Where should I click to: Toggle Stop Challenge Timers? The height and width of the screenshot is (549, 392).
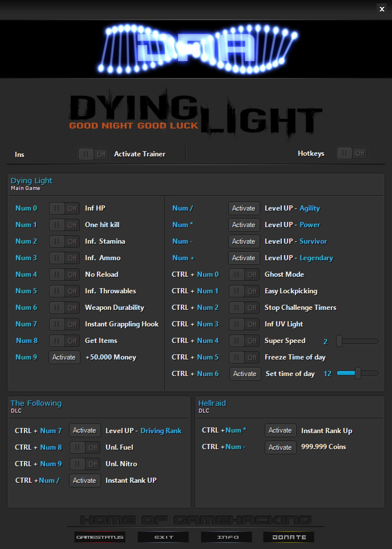pyautogui.click(x=244, y=308)
